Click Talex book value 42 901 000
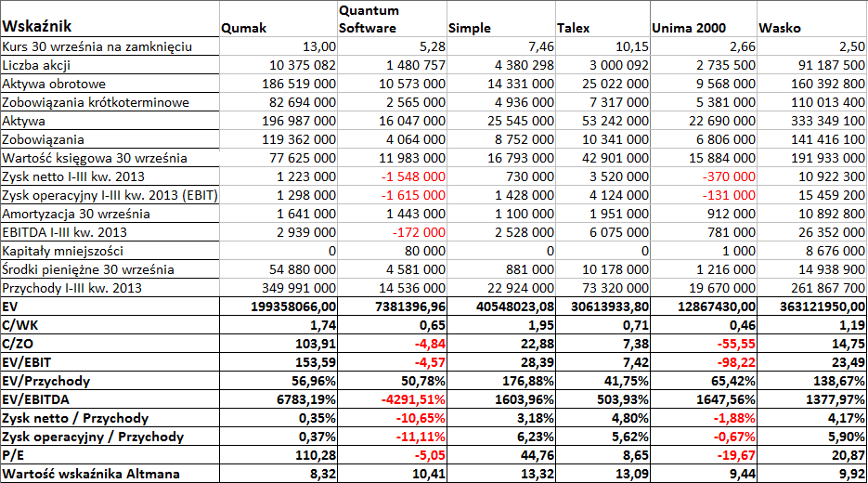This screenshot has height=483, width=868. 615,159
